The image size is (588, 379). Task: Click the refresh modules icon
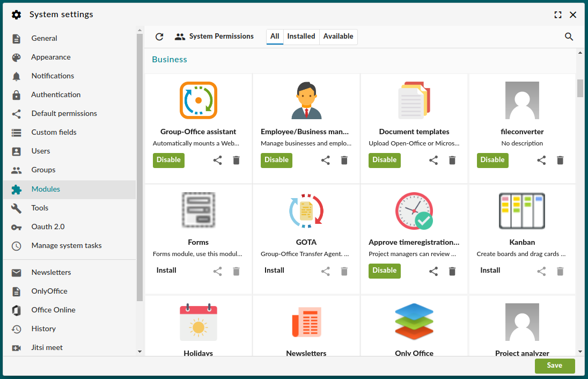click(x=159, y=37)
